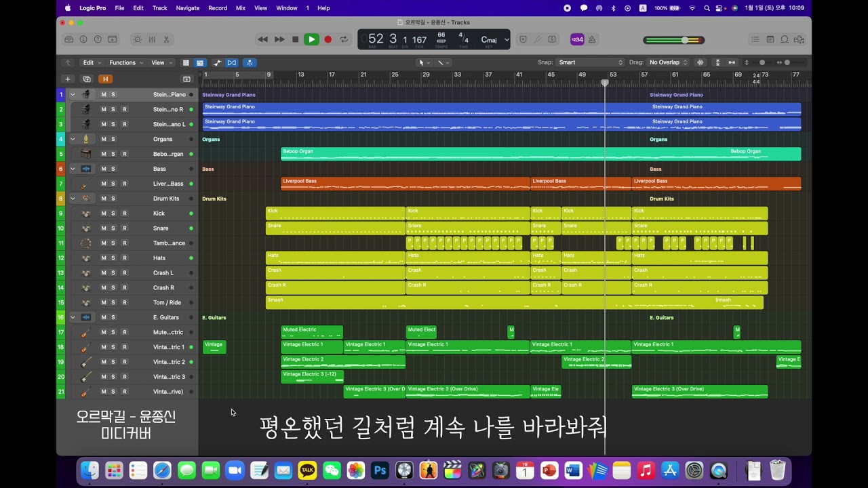868x488 pixels.
Task: Collapse E. Guitars track stack triangle
Action: (x=73, y=317)
